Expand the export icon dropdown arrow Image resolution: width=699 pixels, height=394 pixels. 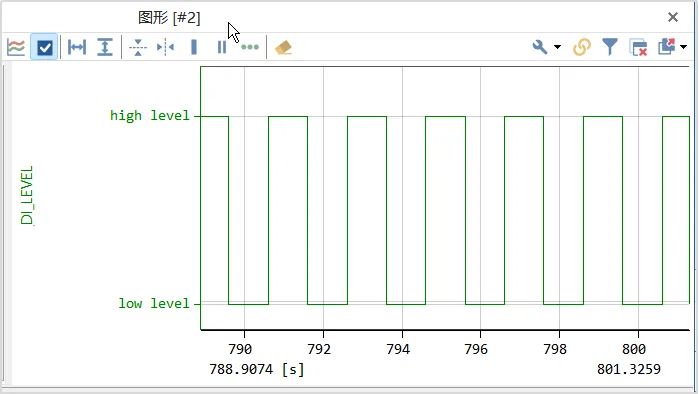(684, 47)
